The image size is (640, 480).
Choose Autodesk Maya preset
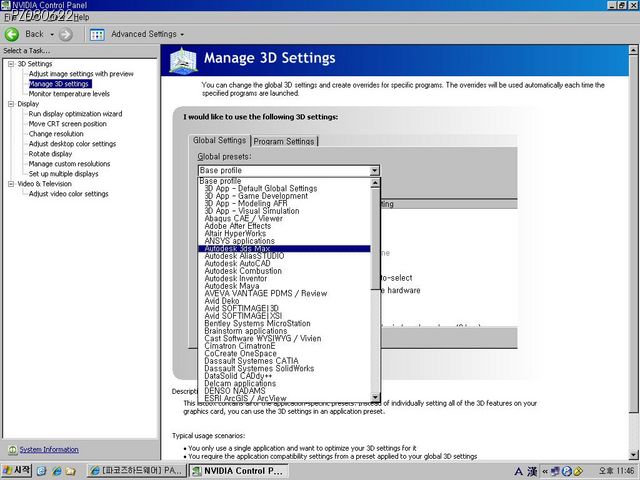pyautogui.click(x=284, y=286)
